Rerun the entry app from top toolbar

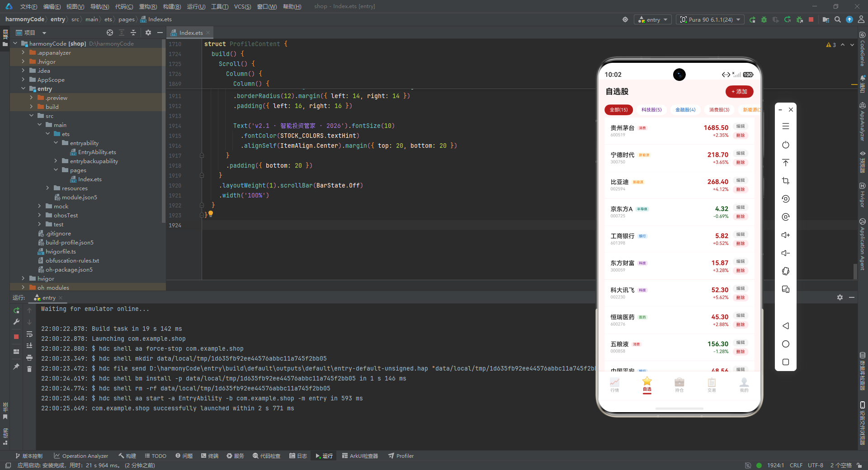point(752,19)
